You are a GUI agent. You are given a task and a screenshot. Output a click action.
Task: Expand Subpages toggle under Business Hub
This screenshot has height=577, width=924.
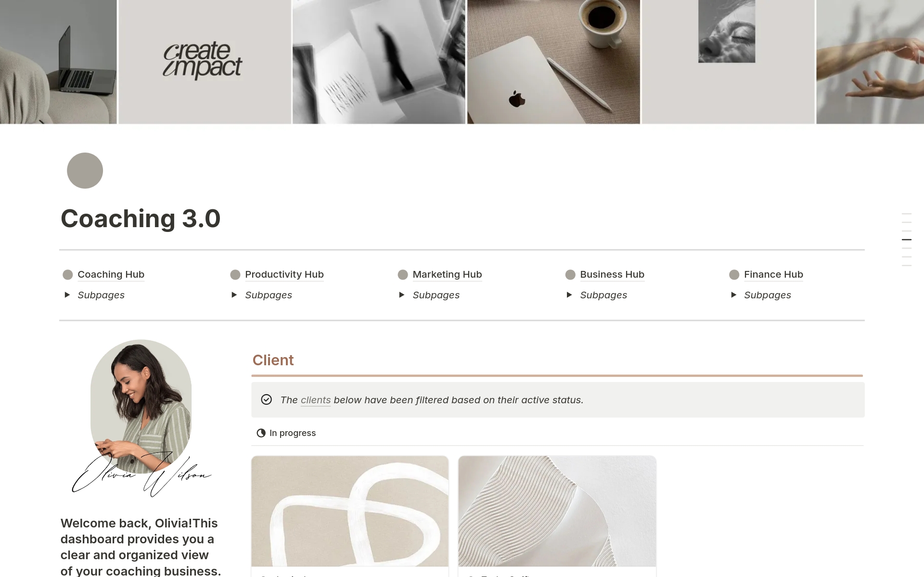coord(569,295)
